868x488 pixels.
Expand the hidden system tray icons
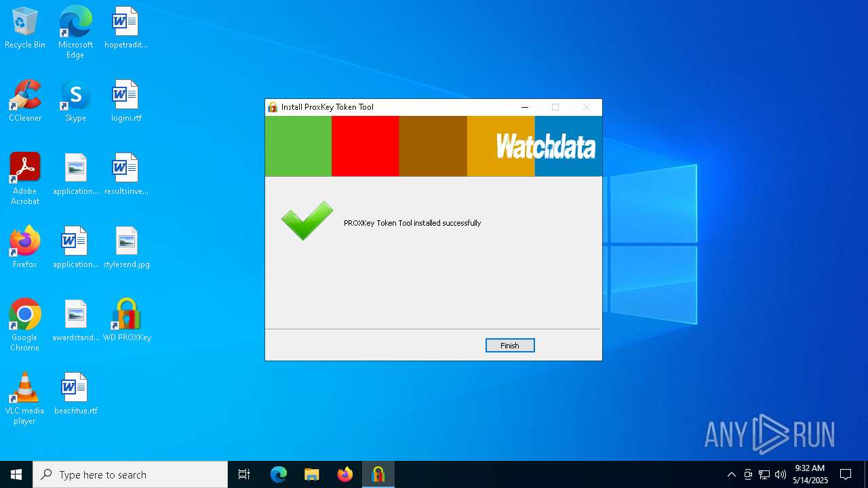(x=731, y=474)
